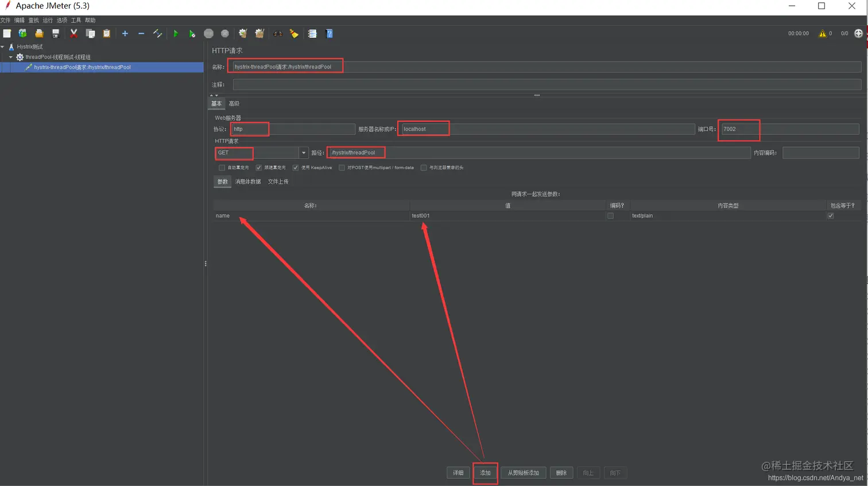Click the yellow warning triangle log indicator
The image size is (868, 486).
click(822, 33)
